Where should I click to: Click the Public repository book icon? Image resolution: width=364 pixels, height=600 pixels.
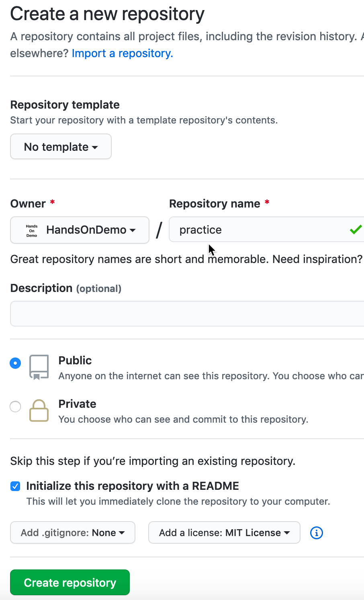pyautogui.click(x=39, y=366)
